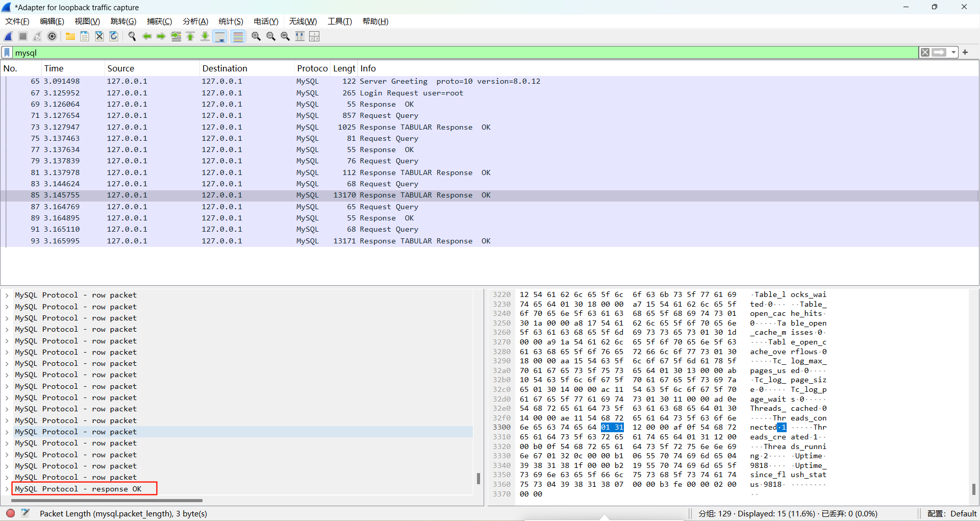
Task: Open the expert information red circle
Action: point(11,513)
